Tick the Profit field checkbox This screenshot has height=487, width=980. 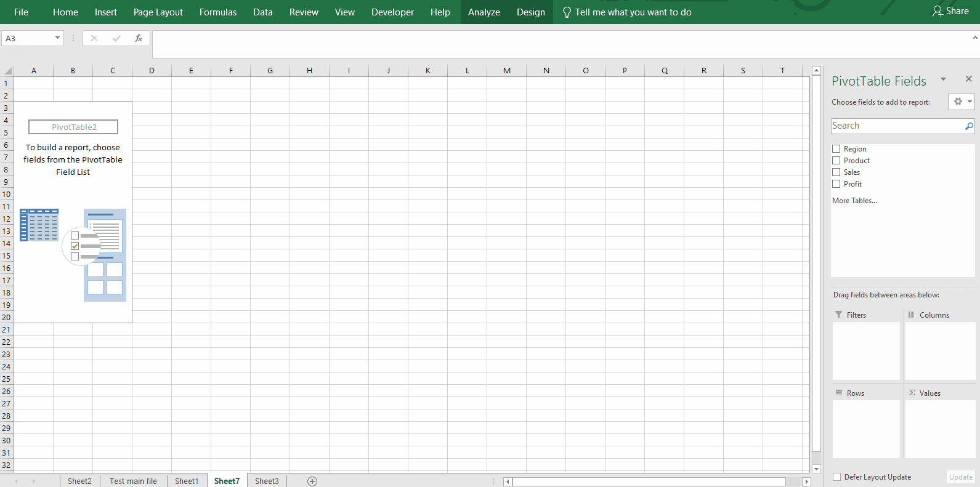(x=836, y=184)
